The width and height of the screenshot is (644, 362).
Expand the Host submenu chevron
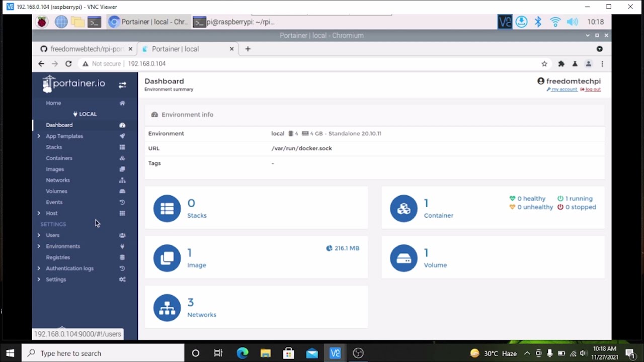click(39, 214)
